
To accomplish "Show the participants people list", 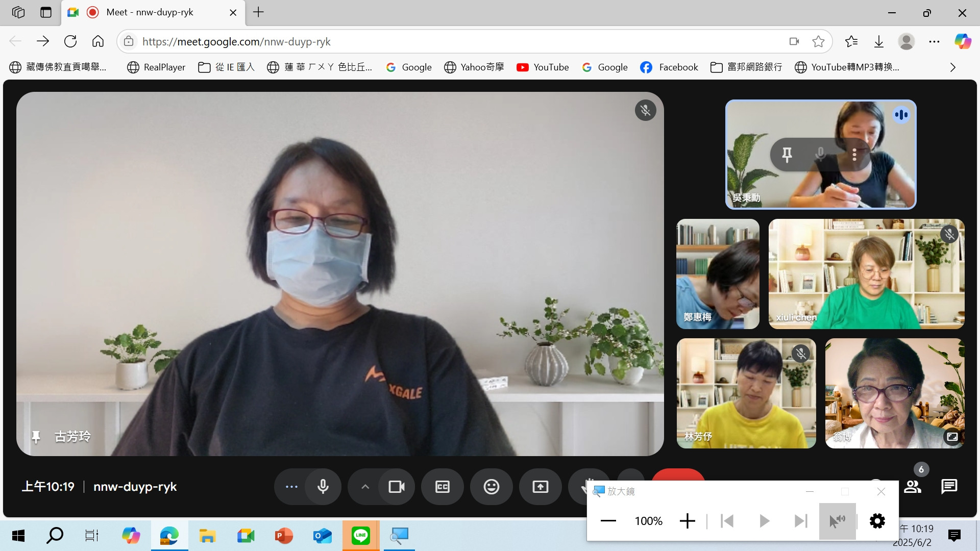I will click(913, 487).
